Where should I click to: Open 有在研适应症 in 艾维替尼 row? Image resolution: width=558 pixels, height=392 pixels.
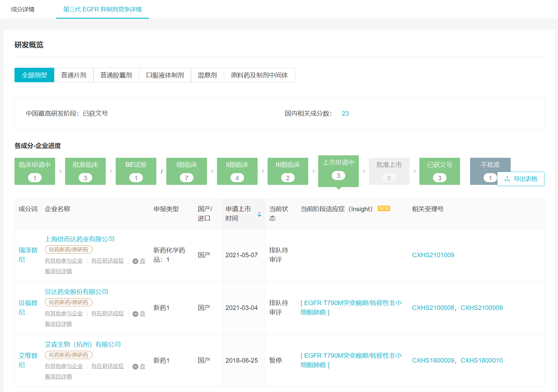pos(108,366)
